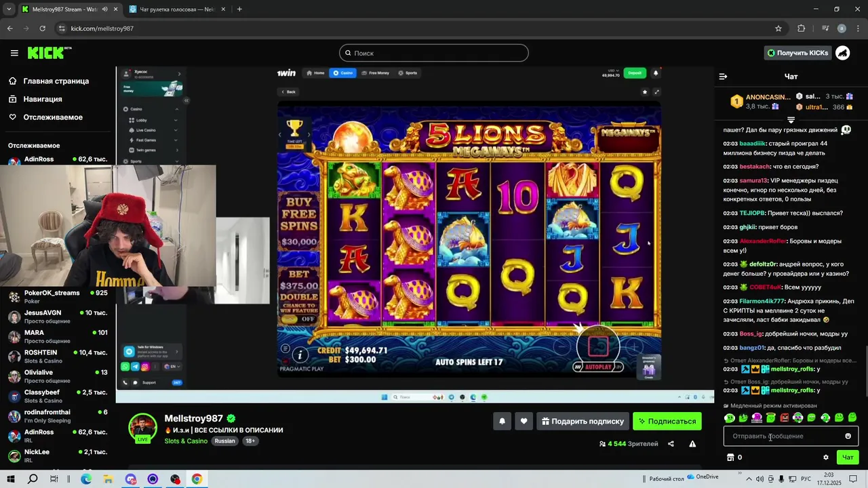Open PokerOK_streams channel in sidebar
868x488 pixels.
tap(58, 297)
